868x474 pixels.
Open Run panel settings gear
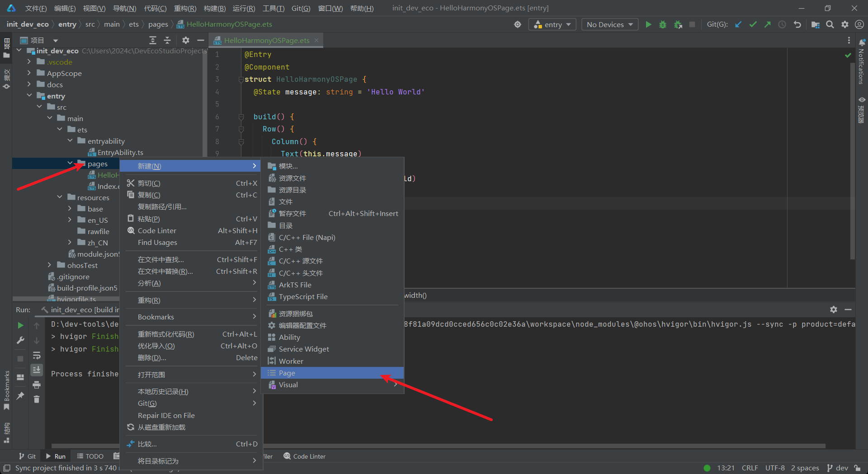[x=834, y=310]
